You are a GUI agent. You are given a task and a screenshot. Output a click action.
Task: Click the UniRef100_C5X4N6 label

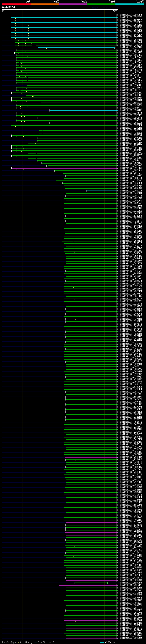point(131,110)
